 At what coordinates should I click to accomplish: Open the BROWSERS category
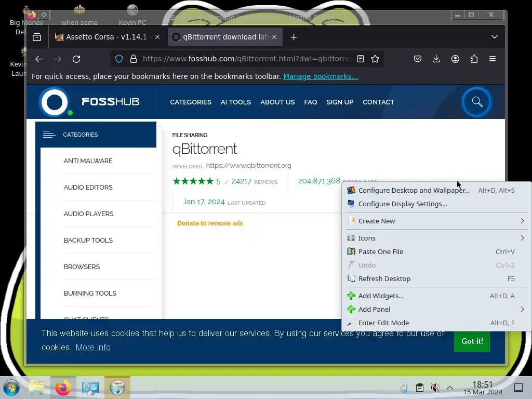[82, 267]
